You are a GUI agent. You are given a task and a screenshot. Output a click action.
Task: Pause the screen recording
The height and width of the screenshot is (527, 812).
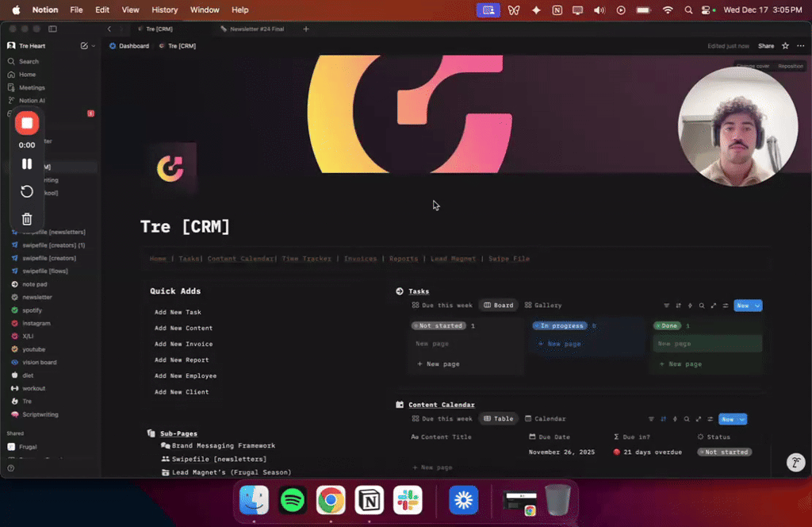(26, 163)
